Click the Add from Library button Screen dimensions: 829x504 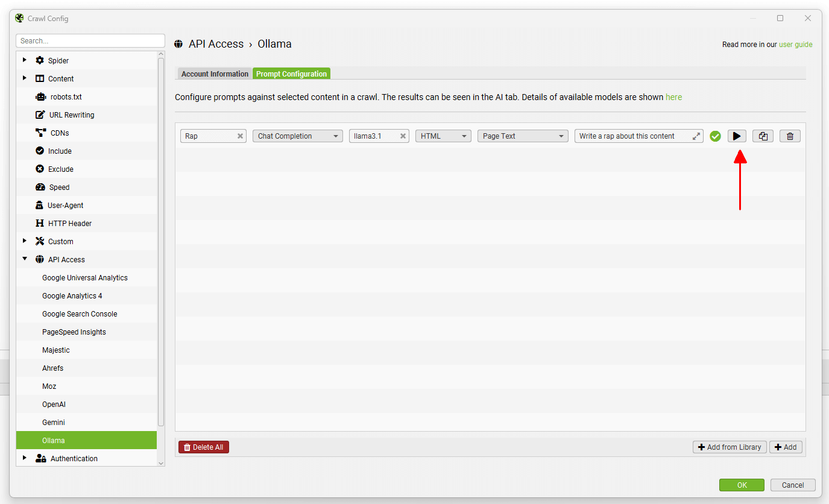pyautogui.click(x=730, y=447)
